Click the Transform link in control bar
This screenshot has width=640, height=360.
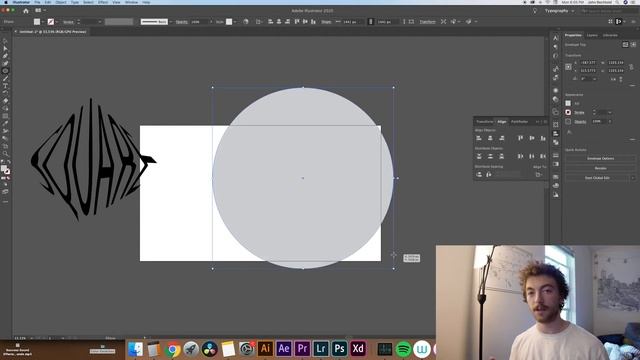(x=427, y=22)
